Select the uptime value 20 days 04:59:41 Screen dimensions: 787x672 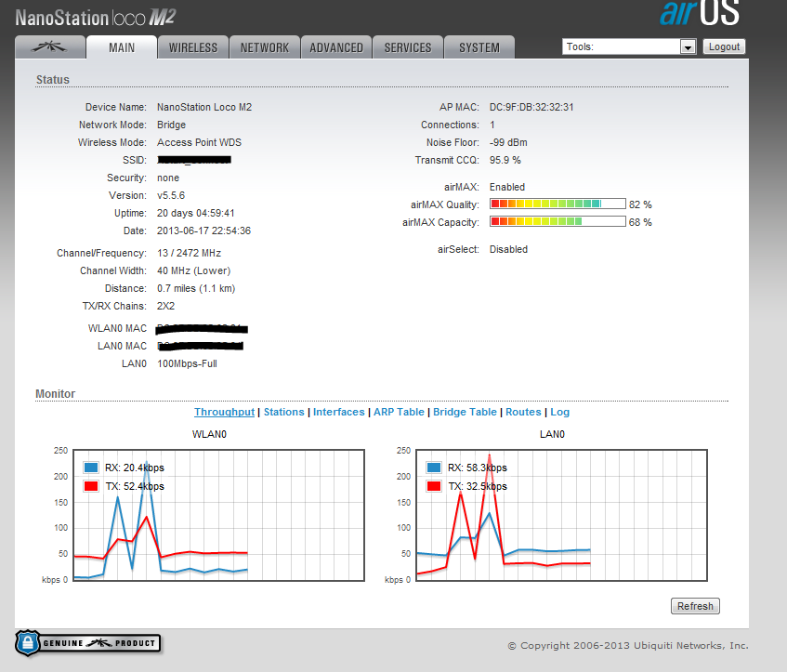tap(196, 213)
